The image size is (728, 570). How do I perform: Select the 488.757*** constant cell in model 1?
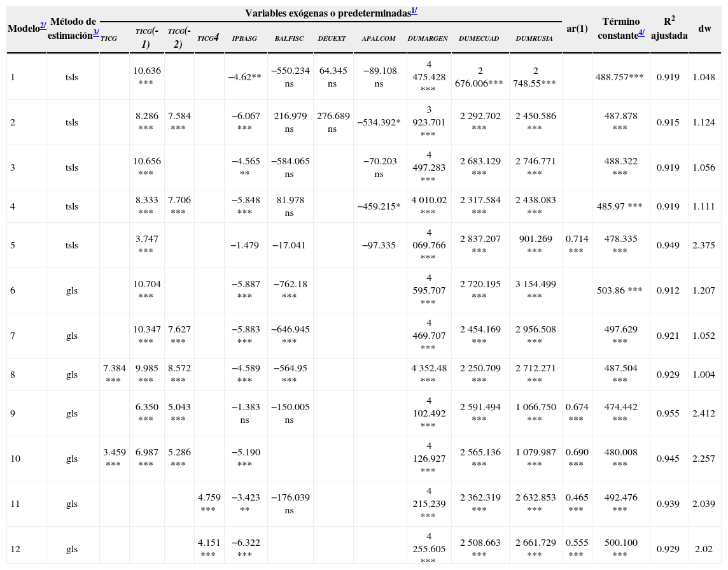click(x=619, y=77)
